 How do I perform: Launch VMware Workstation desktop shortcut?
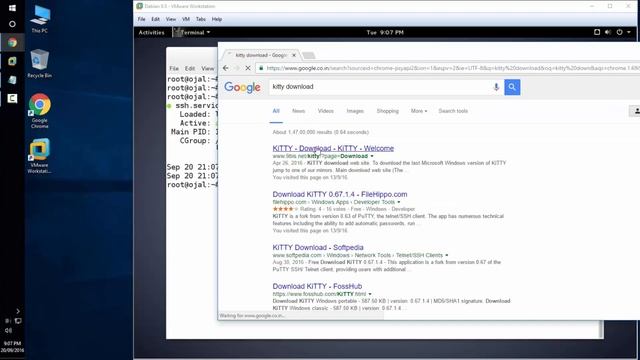tap(39, 156)
